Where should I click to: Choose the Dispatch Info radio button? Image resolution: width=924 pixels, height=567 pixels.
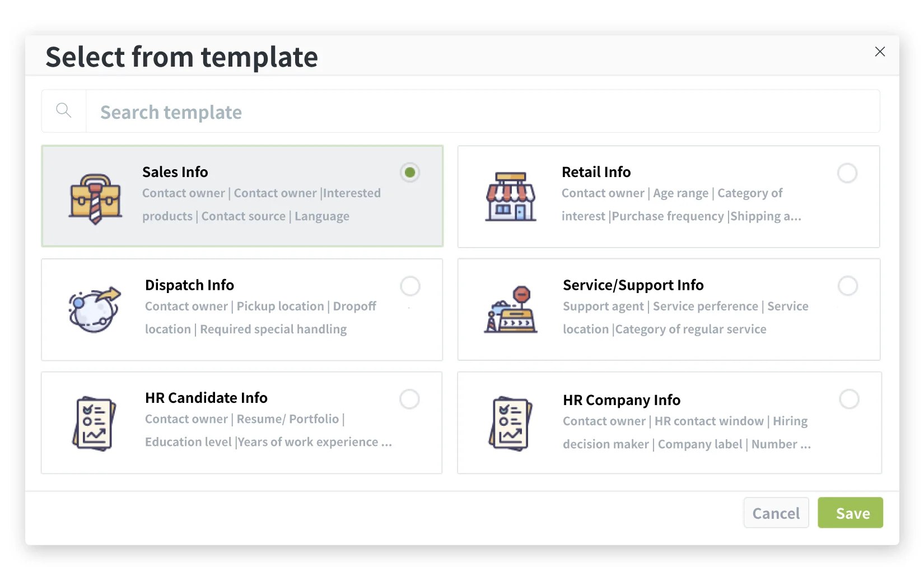(x=410, y=286)
